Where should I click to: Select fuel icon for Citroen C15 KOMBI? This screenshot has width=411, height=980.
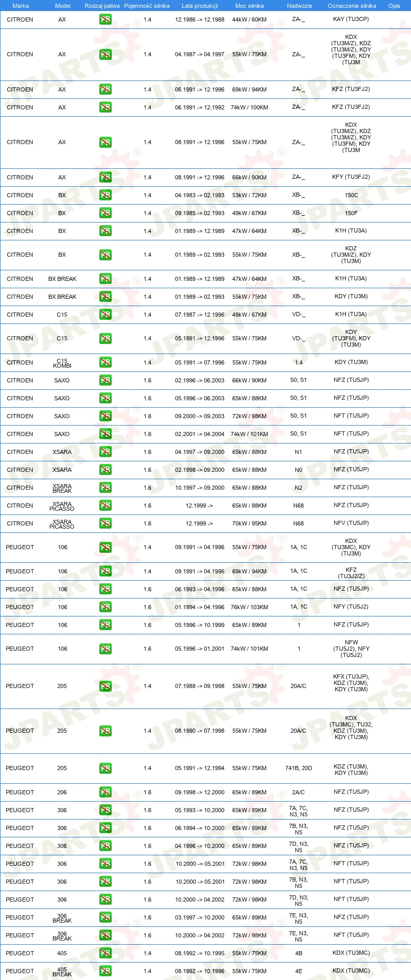[105, 362]
